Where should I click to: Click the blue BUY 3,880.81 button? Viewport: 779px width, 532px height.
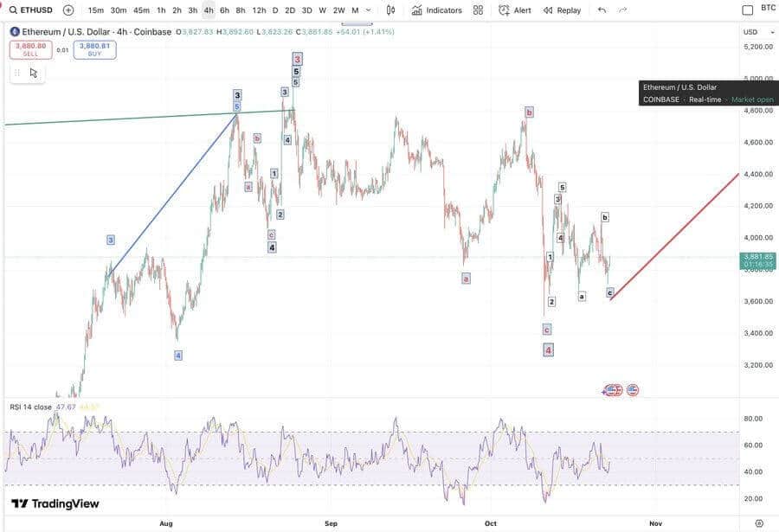(x=94, y=49)
